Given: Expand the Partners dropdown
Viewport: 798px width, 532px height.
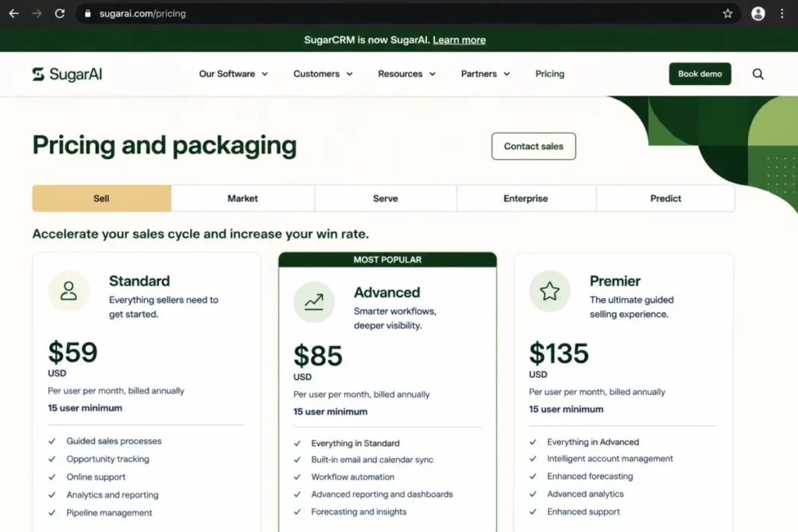Looking at the screenshot, I should [x=485, y=74].
